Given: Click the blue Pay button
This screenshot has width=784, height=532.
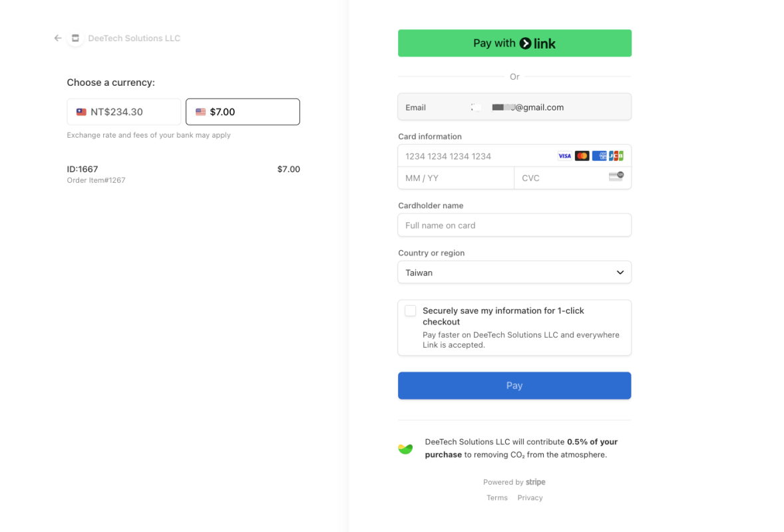Looking at the screenshot, I should [x=514, y=385].
